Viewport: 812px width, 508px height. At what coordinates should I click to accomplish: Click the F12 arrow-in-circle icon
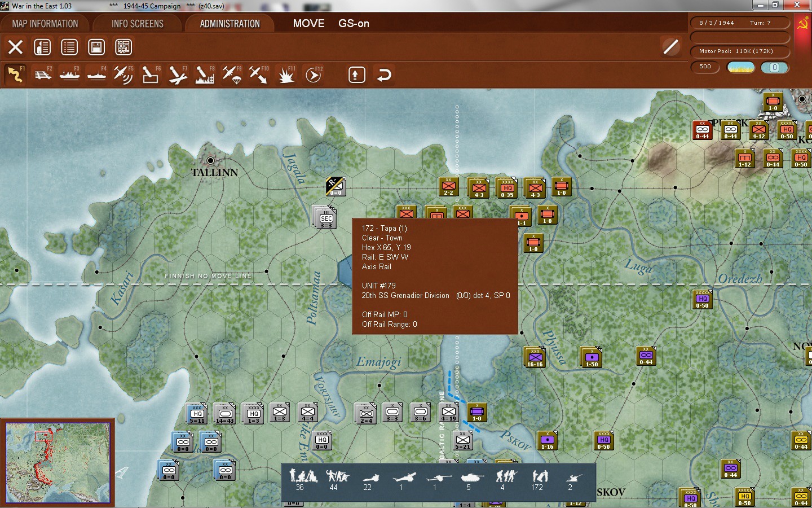click(x=314, y=75)
